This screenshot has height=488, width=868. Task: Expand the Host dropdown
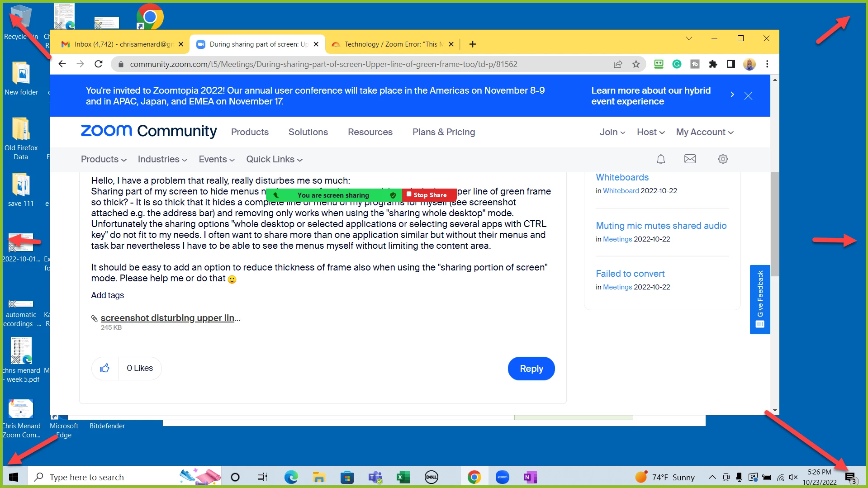point(651,132)
